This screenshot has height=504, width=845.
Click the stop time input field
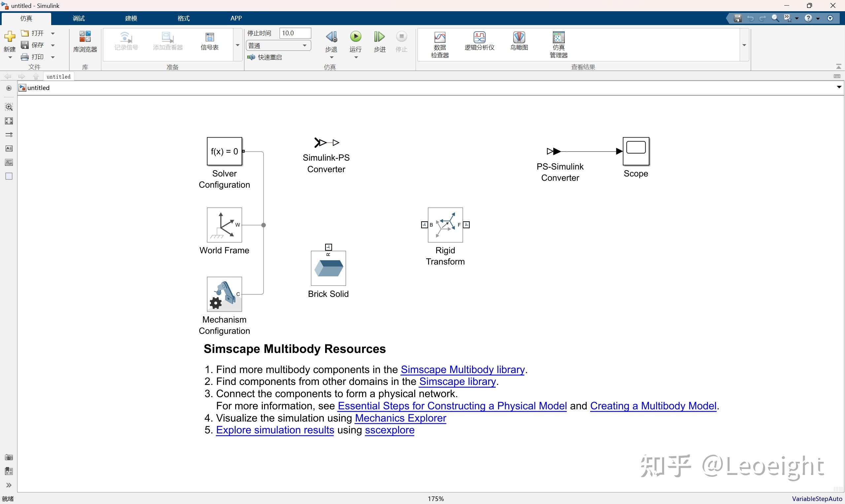click(295, 33)
